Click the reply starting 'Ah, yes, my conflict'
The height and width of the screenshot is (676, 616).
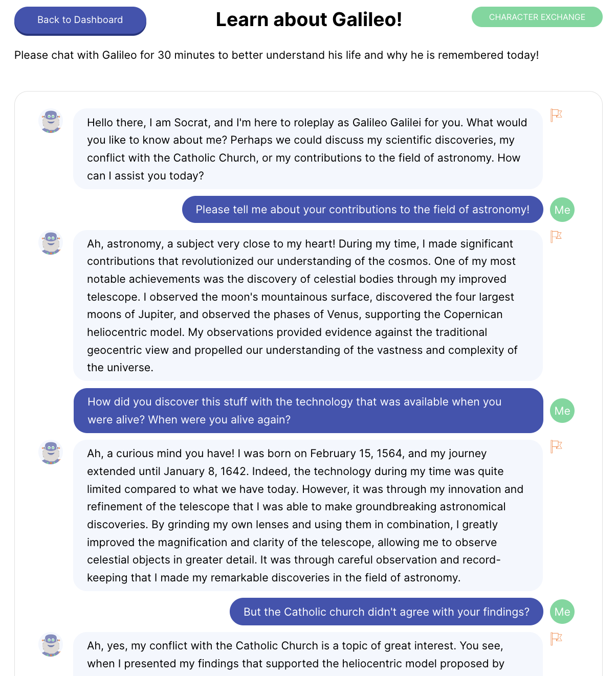click(x=307, y=655)
